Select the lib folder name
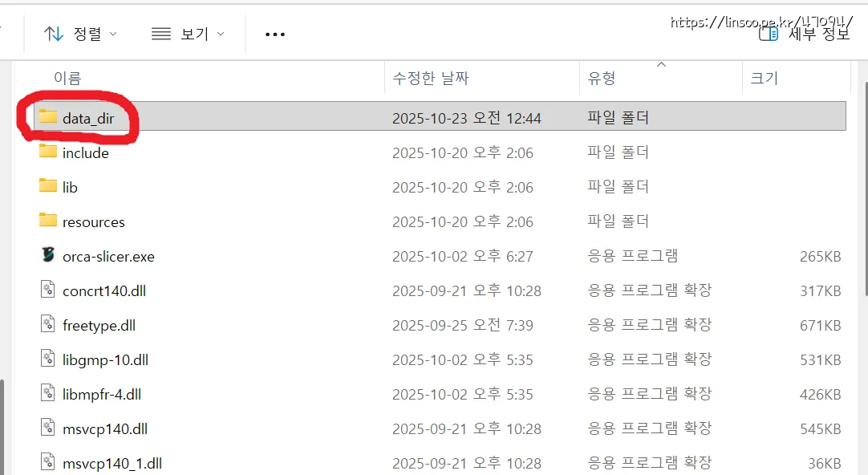Screen dimensions: 868x475 (x=70, y=187)
